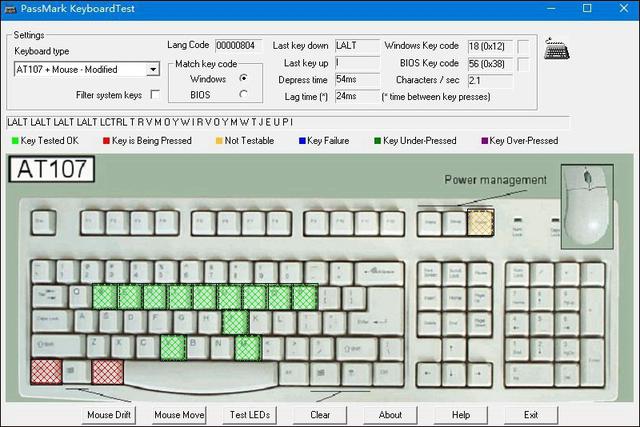
Task: Click the Mouse Drift button
Action: pos(109,415)
